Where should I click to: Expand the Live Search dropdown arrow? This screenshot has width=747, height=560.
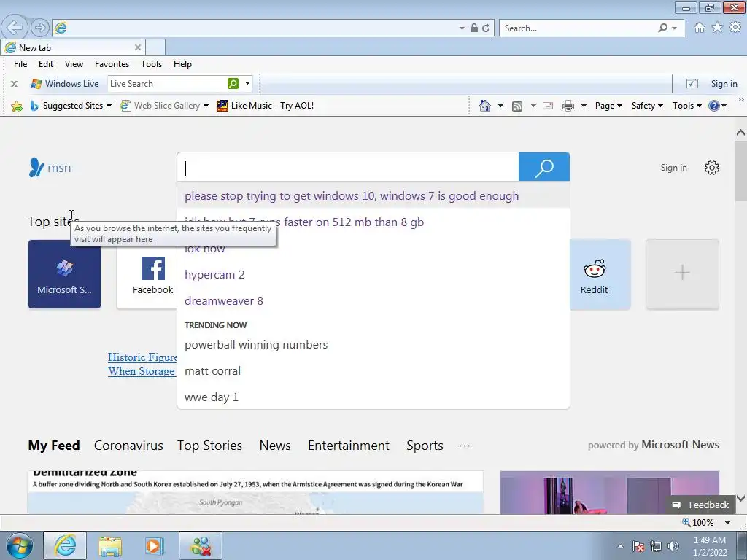[248, 83]
